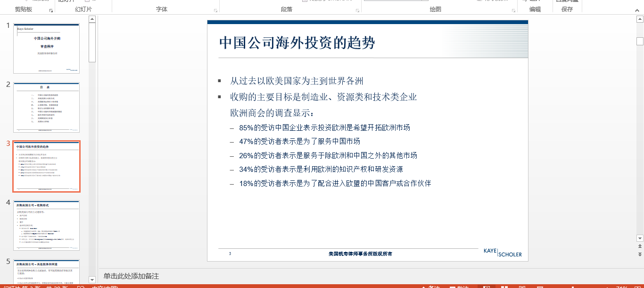This screenshot has height=288, width=644.
Task: Click the bullet 收购的主要目标是制造业、资源类和技术类企业
Action: click(x=323, y=97)
